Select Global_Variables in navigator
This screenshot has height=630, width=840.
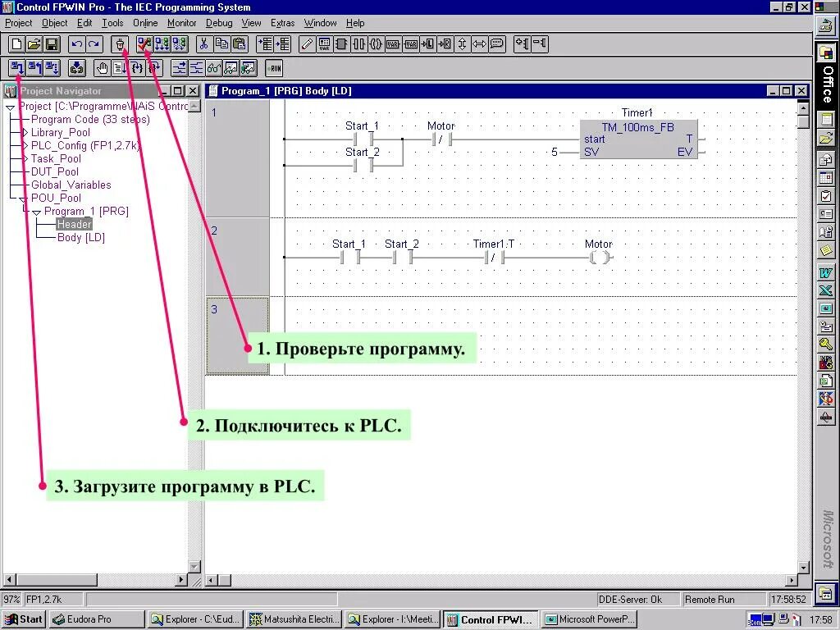click(71, 185)
